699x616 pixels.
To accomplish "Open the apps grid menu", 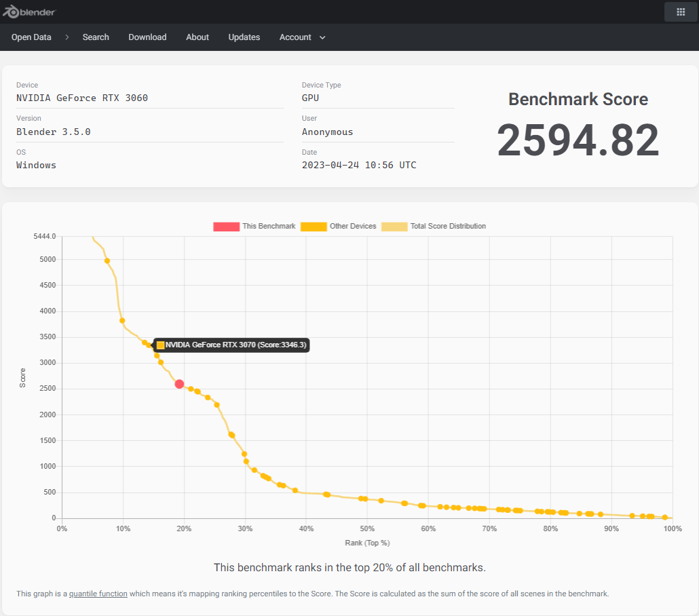I will pyautogui.click(x=680, y=12).
